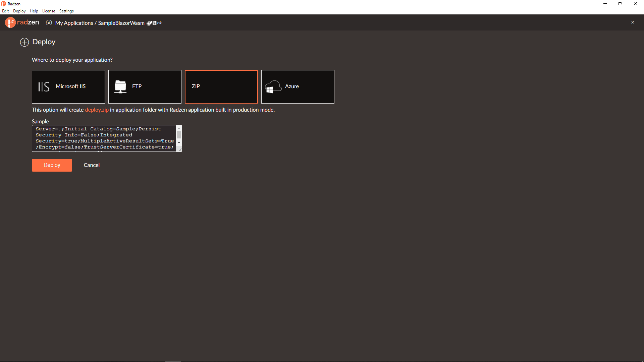
Task: Click the Sample field label
Action: point(40,122)
